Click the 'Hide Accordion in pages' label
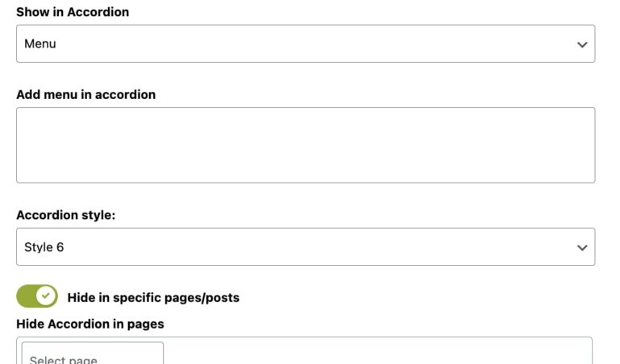 point(90,324)
